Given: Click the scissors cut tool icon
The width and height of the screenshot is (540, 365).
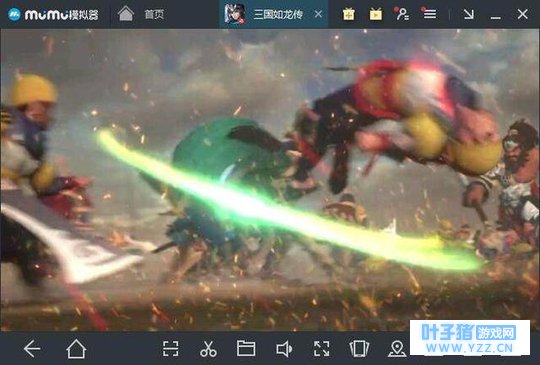Looking at the screenshot, I should click(x=208, y=349).
